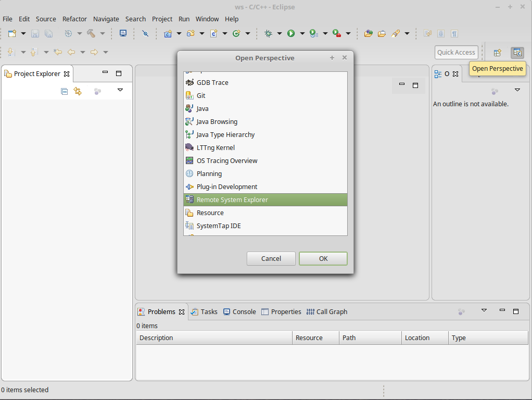Screen dimensions: 532x400
Task: Click the New C Source File icon
Action: tap(214, 33)
